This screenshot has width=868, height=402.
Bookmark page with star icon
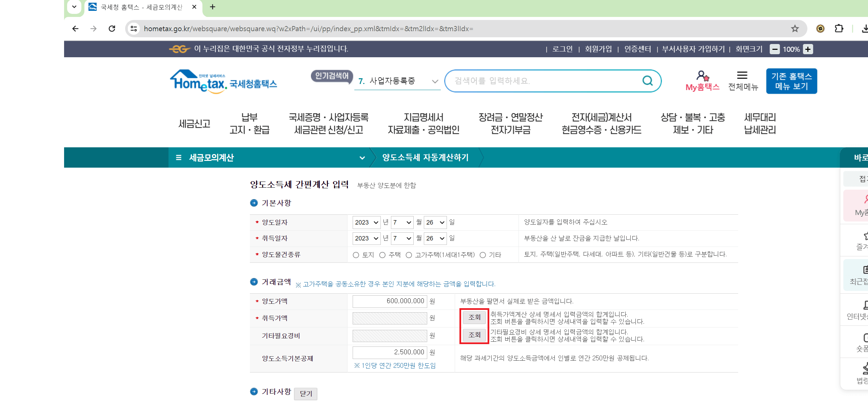click(x=795, y=29)
